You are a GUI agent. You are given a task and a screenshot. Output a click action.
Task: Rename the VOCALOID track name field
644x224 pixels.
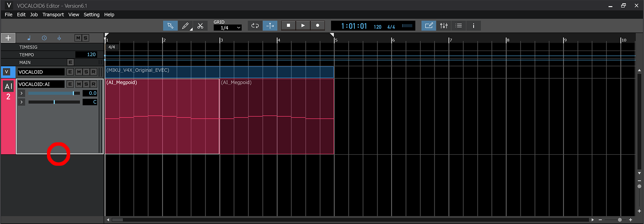coord(41,72)
